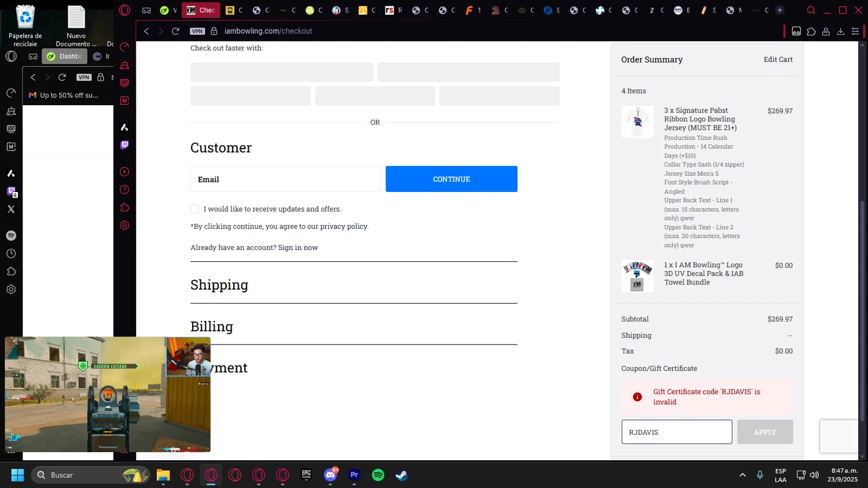Open Twitch with badge in background sidebar
This screenshot has height=488, width=868.
[x=11, y=191]
